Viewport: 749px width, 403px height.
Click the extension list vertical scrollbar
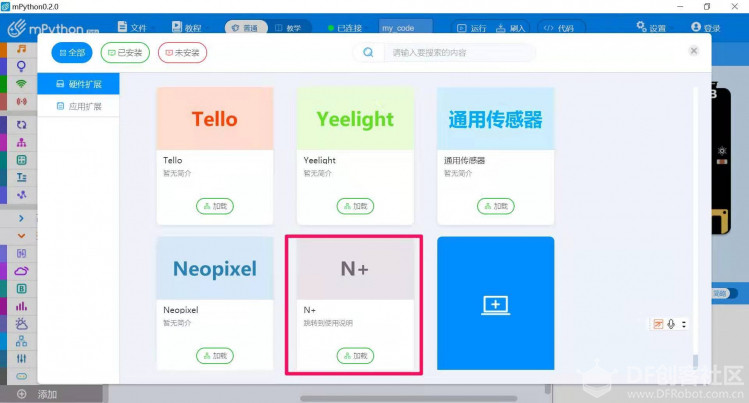click(696, 362)
